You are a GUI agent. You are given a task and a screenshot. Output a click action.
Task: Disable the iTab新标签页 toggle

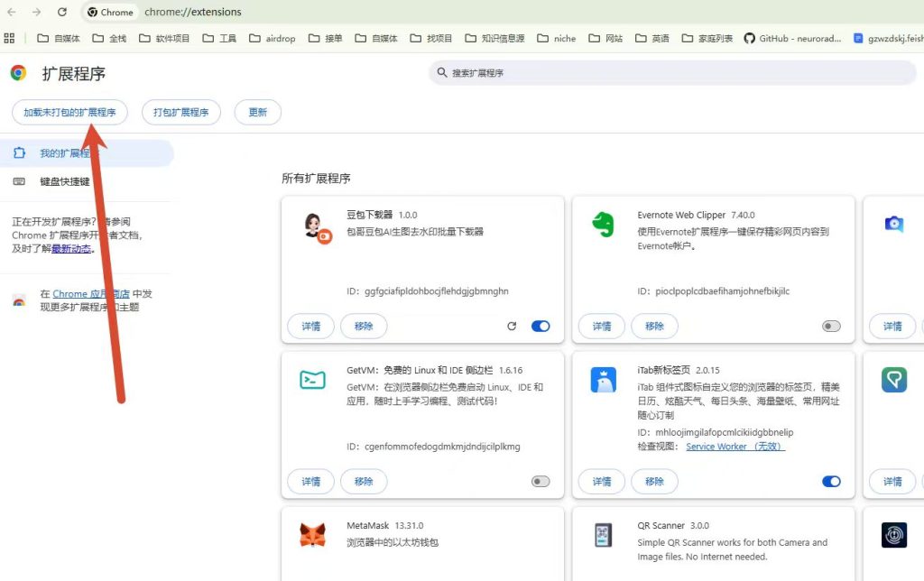point(831,482)
